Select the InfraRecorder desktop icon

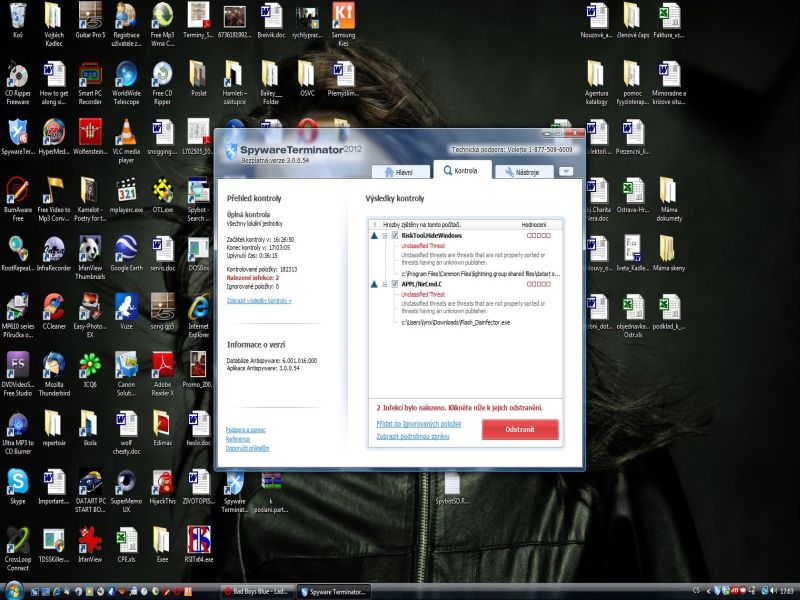click(x=54, y=254)
